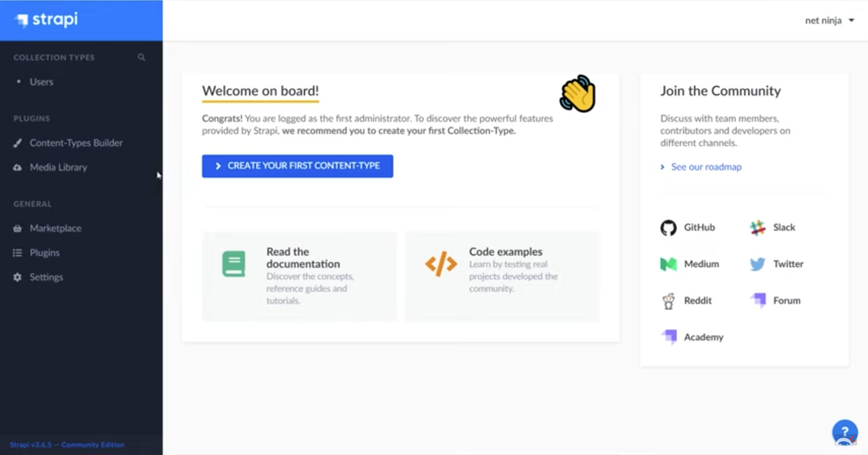Follow the See our roadmap link
This screenshot has height=455, width=868.
point(706,167)
